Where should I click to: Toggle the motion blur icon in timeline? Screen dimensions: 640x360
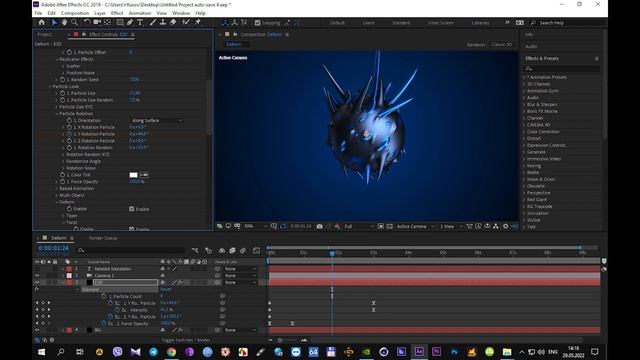(243, 250)
